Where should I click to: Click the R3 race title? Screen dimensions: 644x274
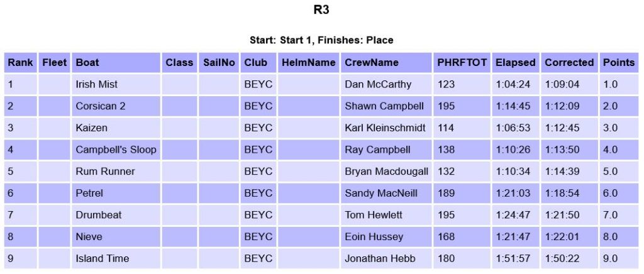coord(321,10)
